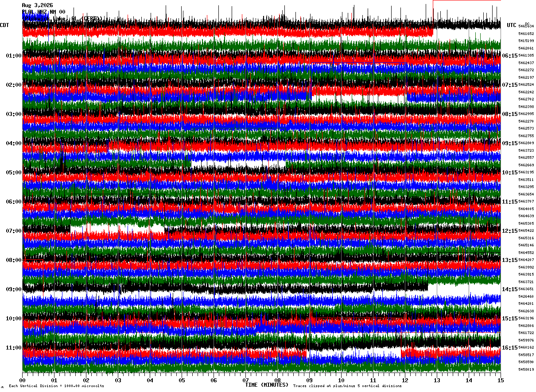Click the '04:00' CDT row label
The height and width of the screenshot is (392, 536).
pyautogui.click(x=14, y=143)
